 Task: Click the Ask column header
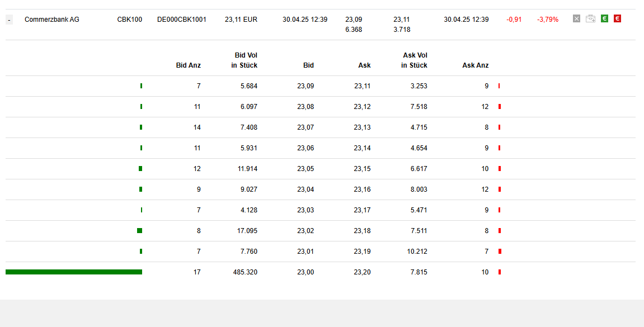pos(364,65)
